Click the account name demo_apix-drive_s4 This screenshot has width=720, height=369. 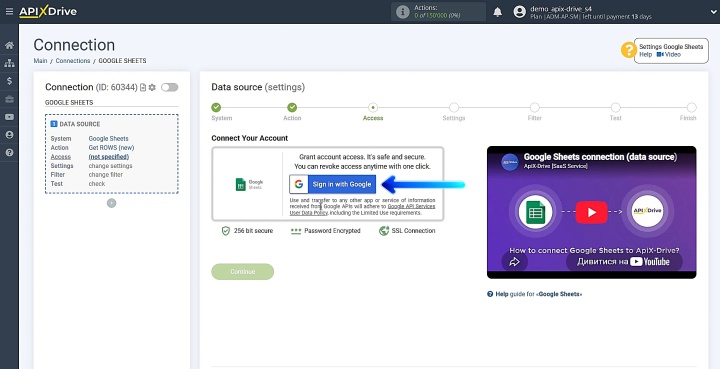pyautogui.click(x=561, y=8)
